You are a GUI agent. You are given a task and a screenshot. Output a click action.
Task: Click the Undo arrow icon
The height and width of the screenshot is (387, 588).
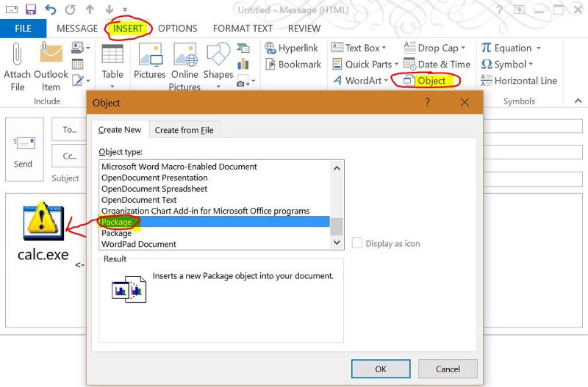pyautogui.click(x=51, y=10)
